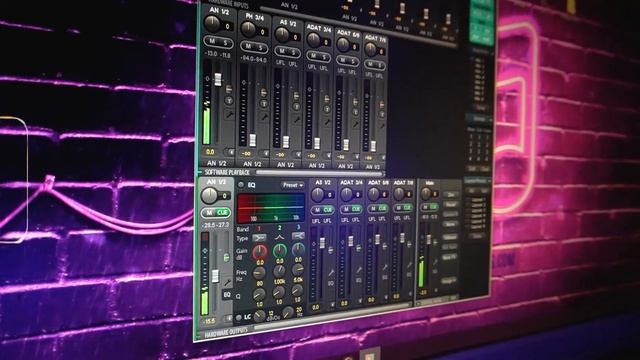Open the EQ Preset dropdown
Screen dimensions: 640x360
(293, 185)
